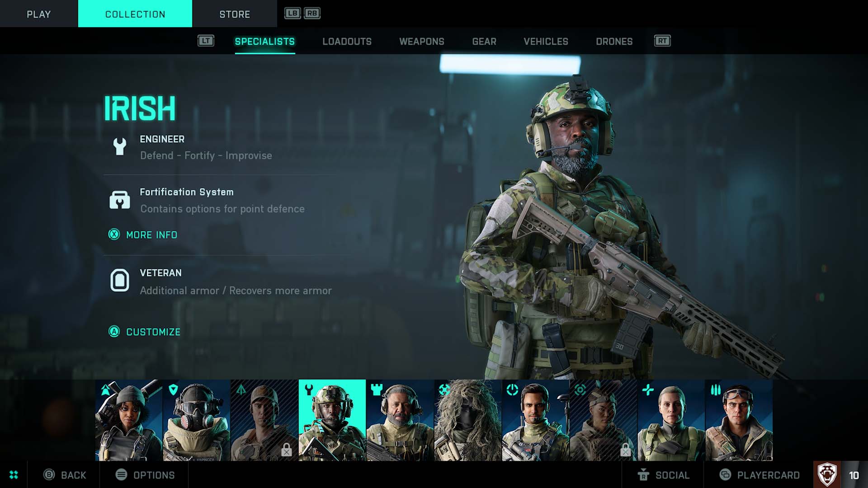Select the specialist with the power icon
This screenshot has width=868, height=488.
tap(536, 420)
